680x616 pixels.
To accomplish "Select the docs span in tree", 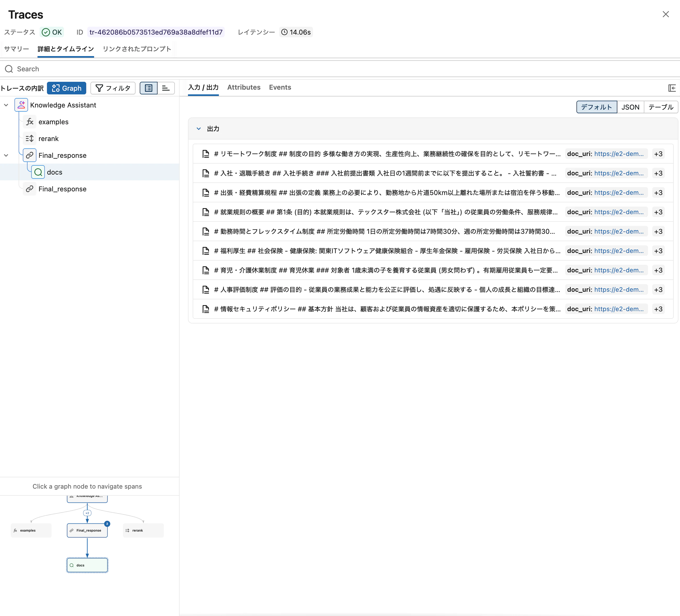I will [x=89, y=172].
